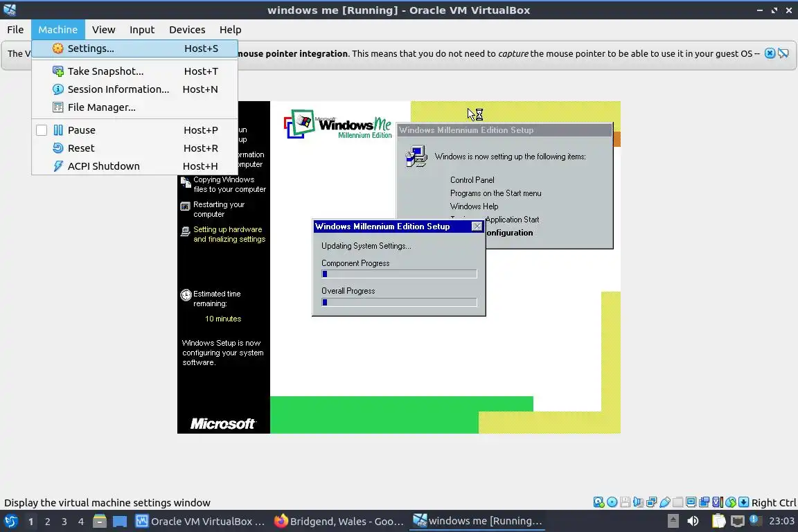
Task: Click the recording status icon
Action: (704, 502)
